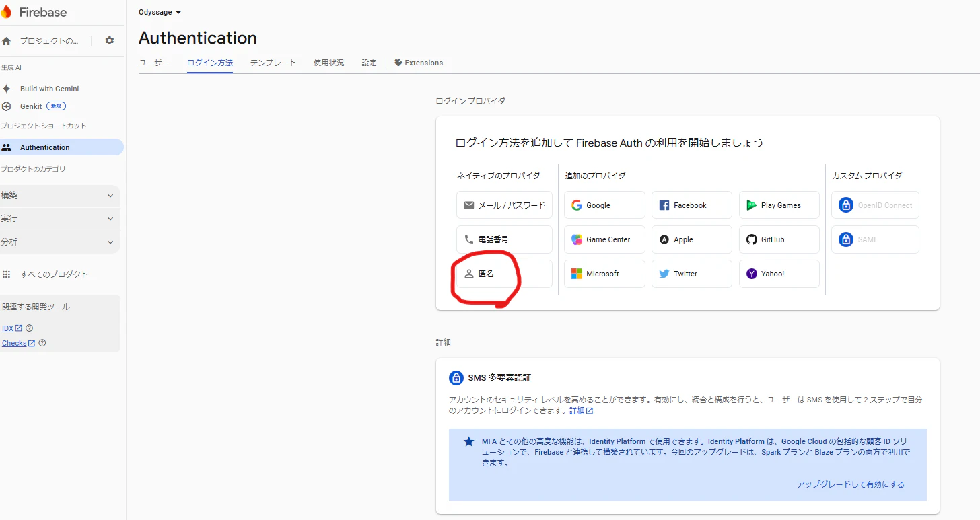Click the Authentication people icon in sidebar
This screenshot has height=520, width=980.
point(7,147)
